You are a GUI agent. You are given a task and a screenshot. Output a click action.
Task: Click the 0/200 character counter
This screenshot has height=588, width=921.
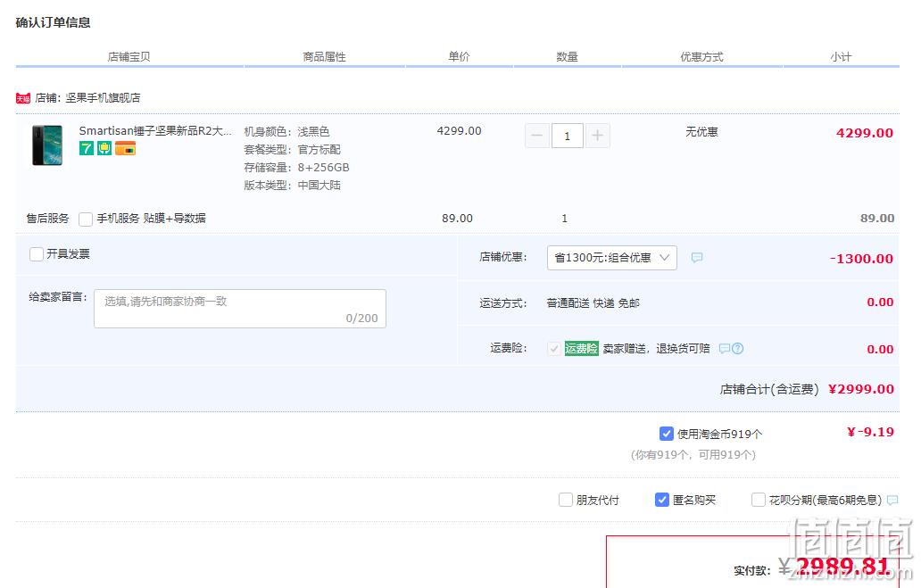pos(361,319)
